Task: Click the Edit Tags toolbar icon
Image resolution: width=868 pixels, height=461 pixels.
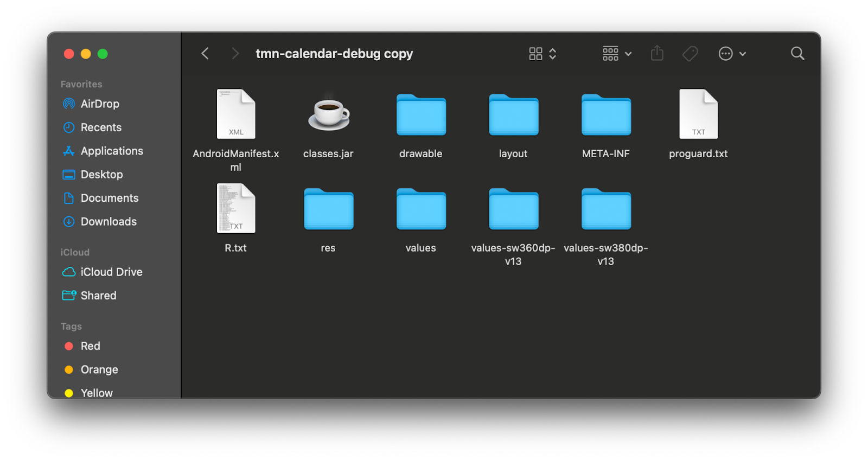Action: pyautogui.click(x=690, y=54)
